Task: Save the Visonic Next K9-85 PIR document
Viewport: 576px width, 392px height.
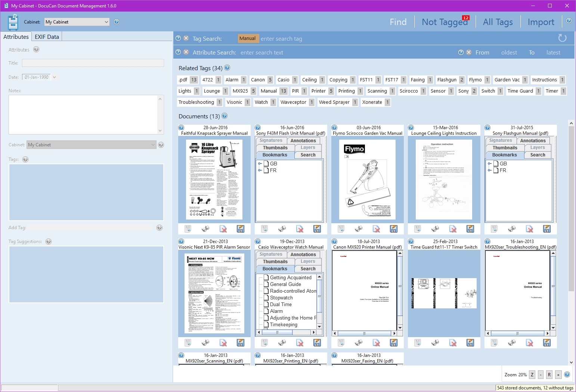Action: click(241, 342)
